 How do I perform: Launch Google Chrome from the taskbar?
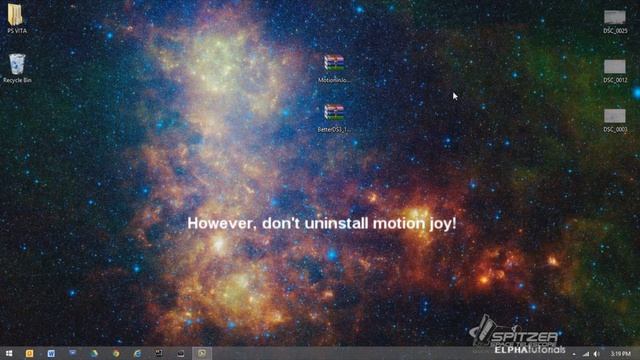(x=116, y=353)
